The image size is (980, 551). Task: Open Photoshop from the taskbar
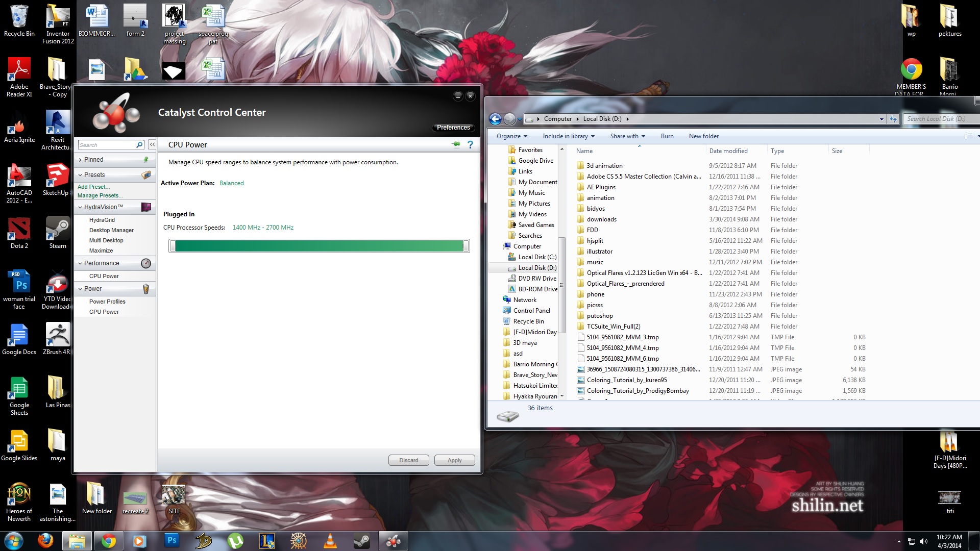(x=172, y=541)
